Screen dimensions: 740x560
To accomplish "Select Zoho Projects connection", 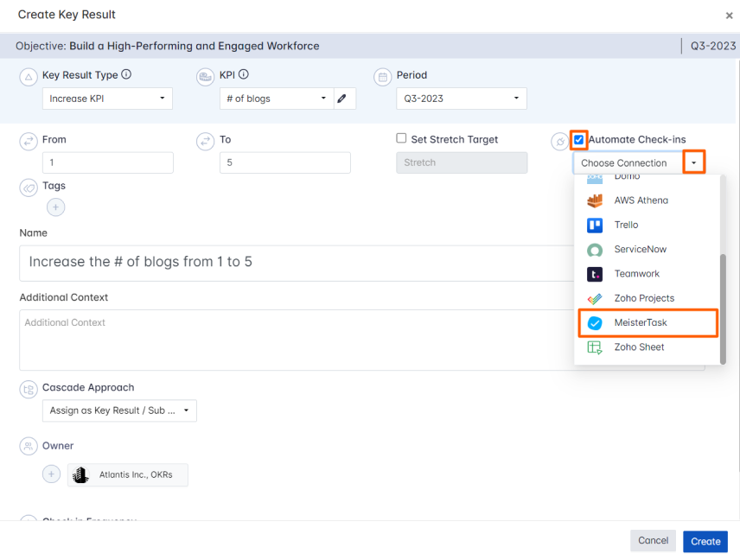I will (x=647, y=299).
